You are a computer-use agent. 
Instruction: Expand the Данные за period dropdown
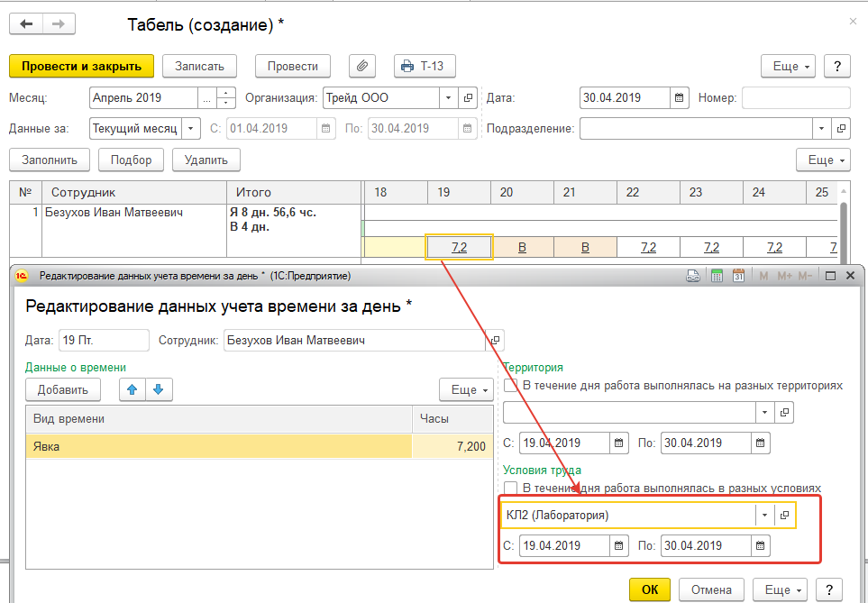click(190, 128)
